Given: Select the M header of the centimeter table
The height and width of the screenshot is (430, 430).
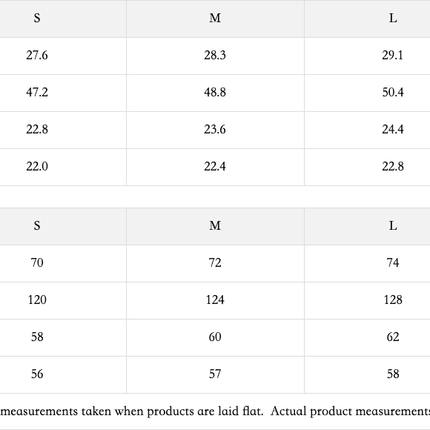Looking at the screenshot, I should click(215, 226).
